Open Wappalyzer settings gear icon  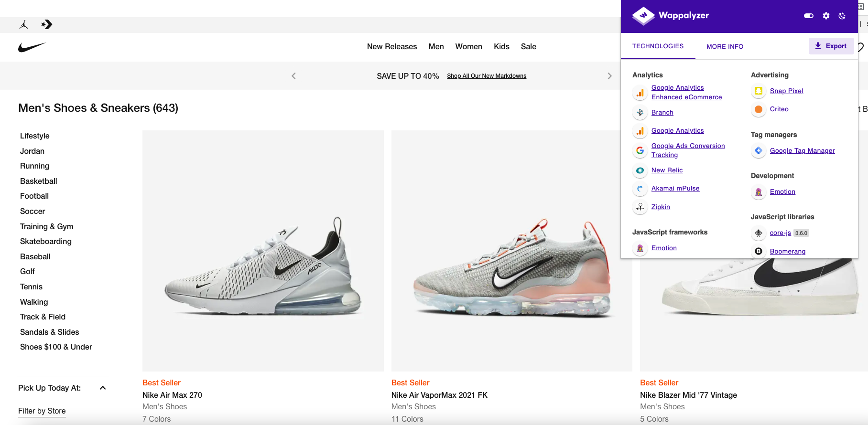click(x=826, y=16)
